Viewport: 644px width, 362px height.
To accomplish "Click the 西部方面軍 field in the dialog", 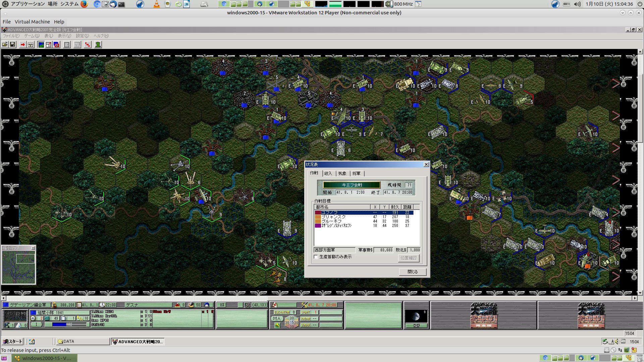I will pos(334,250).
